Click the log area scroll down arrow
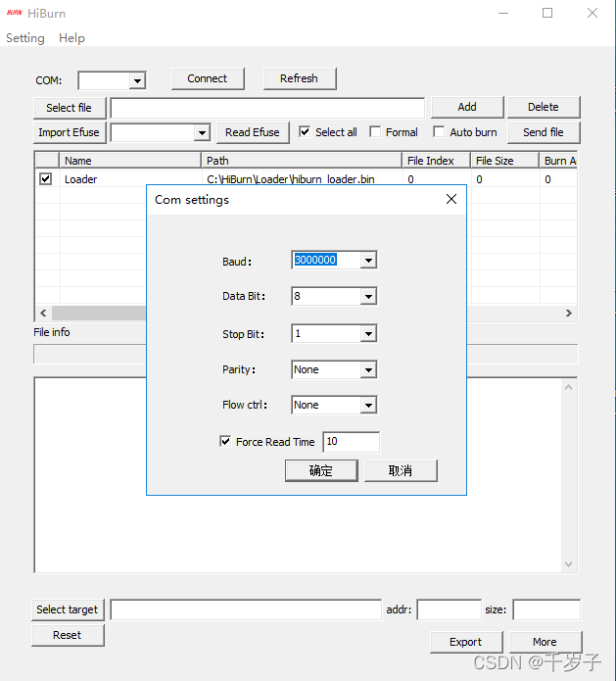Viewport: 616px width, 681px height. point(569,564)
